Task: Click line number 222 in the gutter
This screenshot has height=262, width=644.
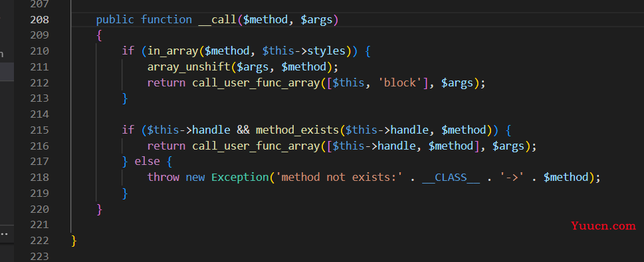Action: [x=39, y=241]
